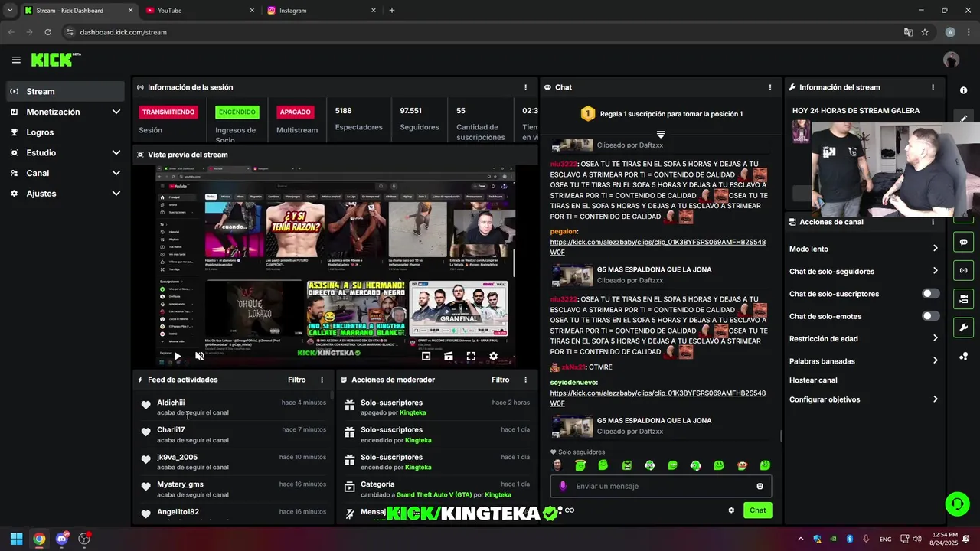Reload the page in the browser toolbar
The image size is (980, 551).
pyautogui.click(x=47, y=32)
